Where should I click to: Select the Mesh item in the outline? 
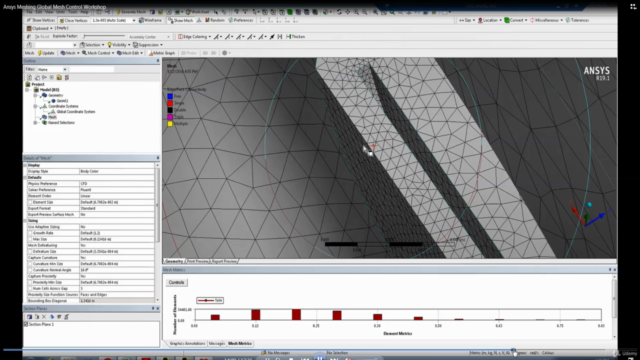point(52,117)
